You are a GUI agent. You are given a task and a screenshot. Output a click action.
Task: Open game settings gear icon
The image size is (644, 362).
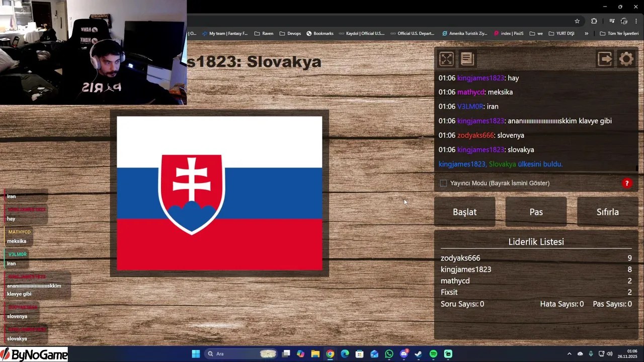626,59
